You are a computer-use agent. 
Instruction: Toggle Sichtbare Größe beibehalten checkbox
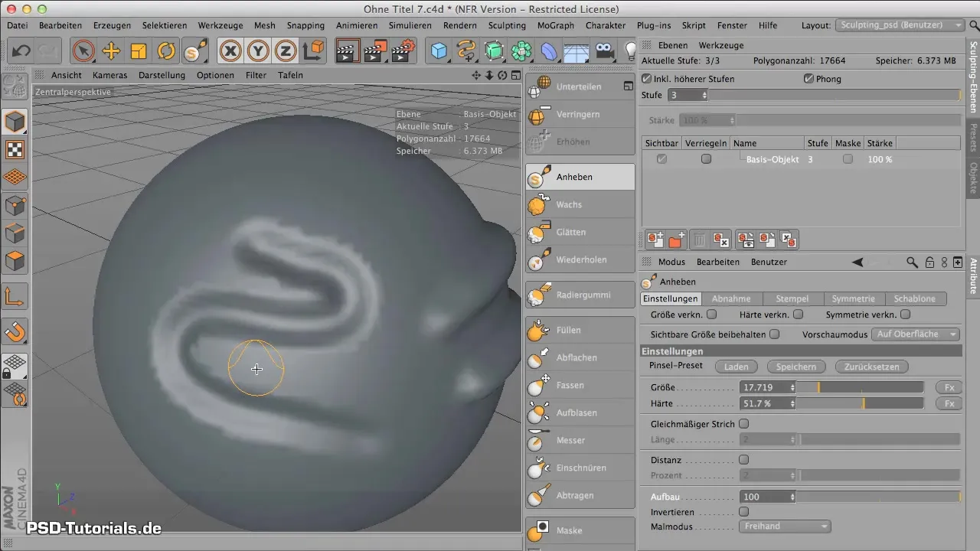tap(775, 334)
